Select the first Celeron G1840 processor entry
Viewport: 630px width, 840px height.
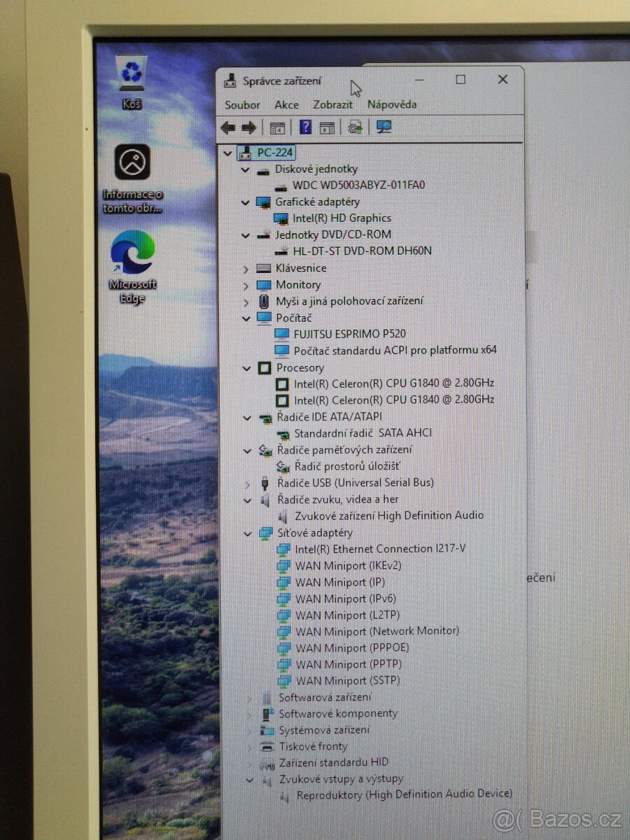coord(394,384)
